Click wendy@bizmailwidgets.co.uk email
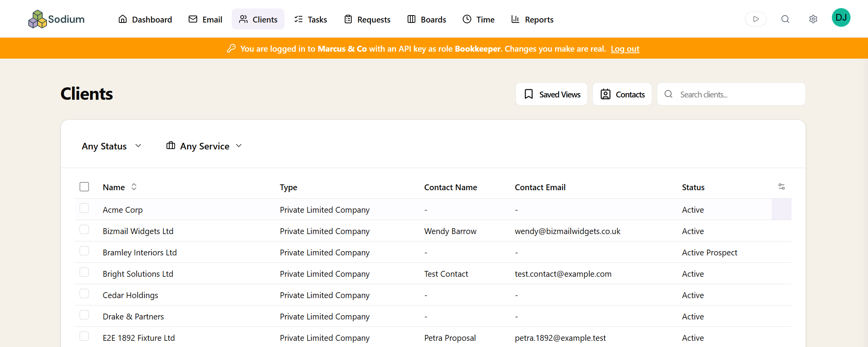The height and width of the screenshot is (347, 868). pyautogui.click(x=568, y=231)
